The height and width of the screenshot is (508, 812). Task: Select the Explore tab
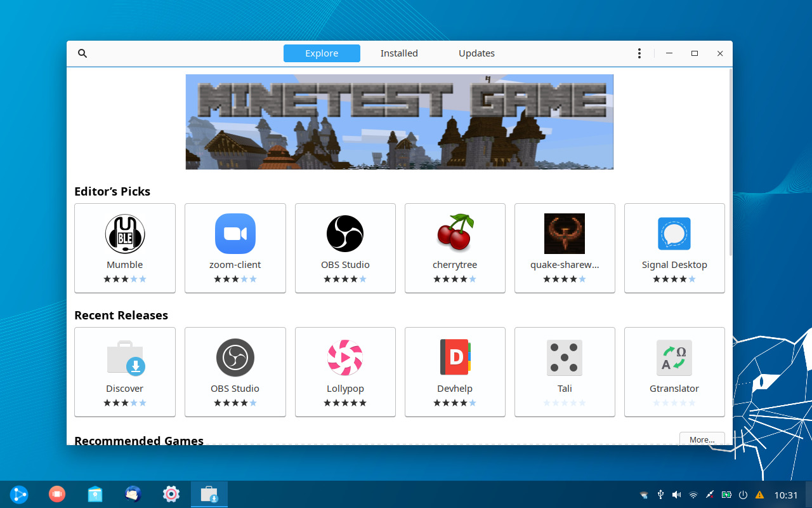point(322,53)
